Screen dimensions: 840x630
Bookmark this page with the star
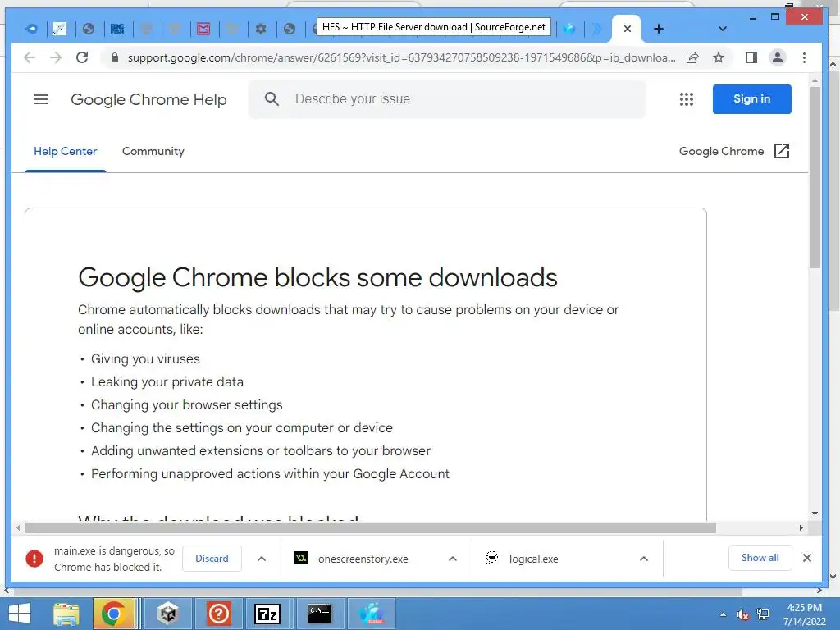point(719,57)
